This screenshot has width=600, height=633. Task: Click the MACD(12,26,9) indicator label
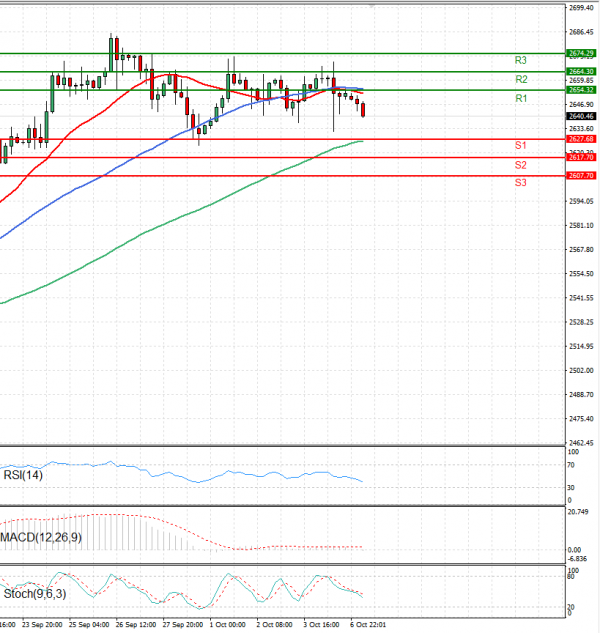tap(41, 537)
